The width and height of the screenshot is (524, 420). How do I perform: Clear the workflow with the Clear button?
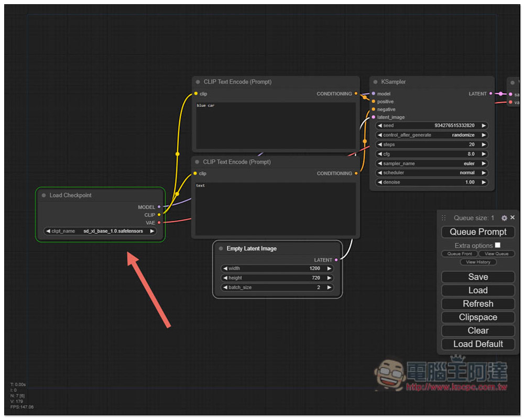[x=478, y=331]
